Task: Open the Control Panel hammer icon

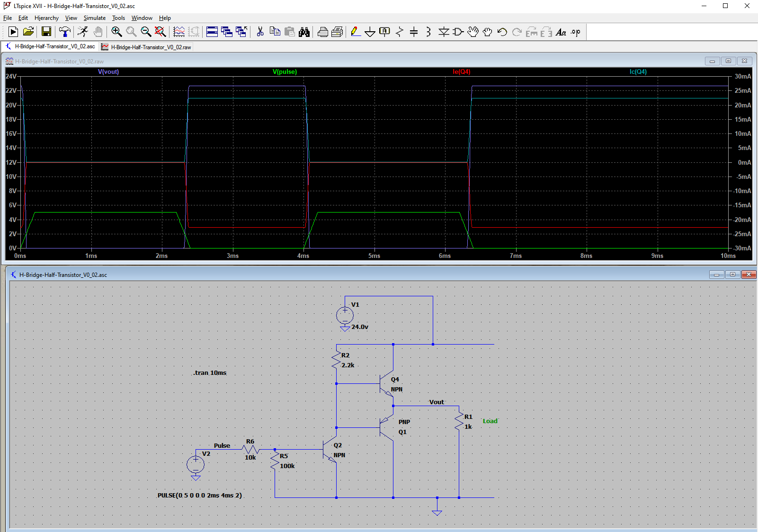Action: [64, 32]
